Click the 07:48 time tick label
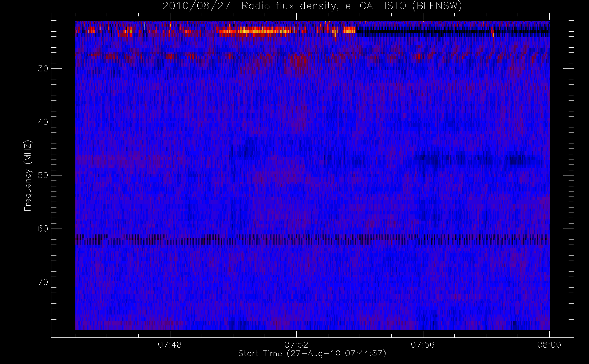This screenshot has width=589, height=364. pyautogui.click(x=170, y=345)
